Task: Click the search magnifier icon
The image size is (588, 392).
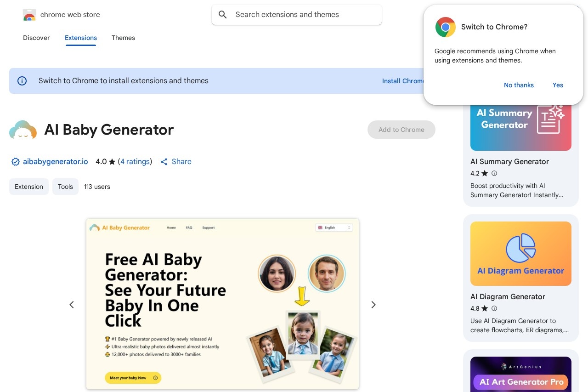Action: point(223,15)
